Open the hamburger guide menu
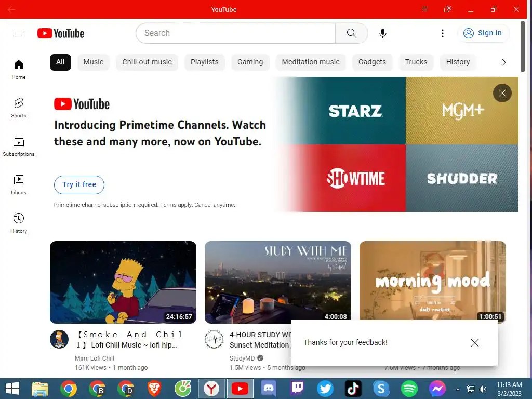The image size is (532, 399). (19, 33)
